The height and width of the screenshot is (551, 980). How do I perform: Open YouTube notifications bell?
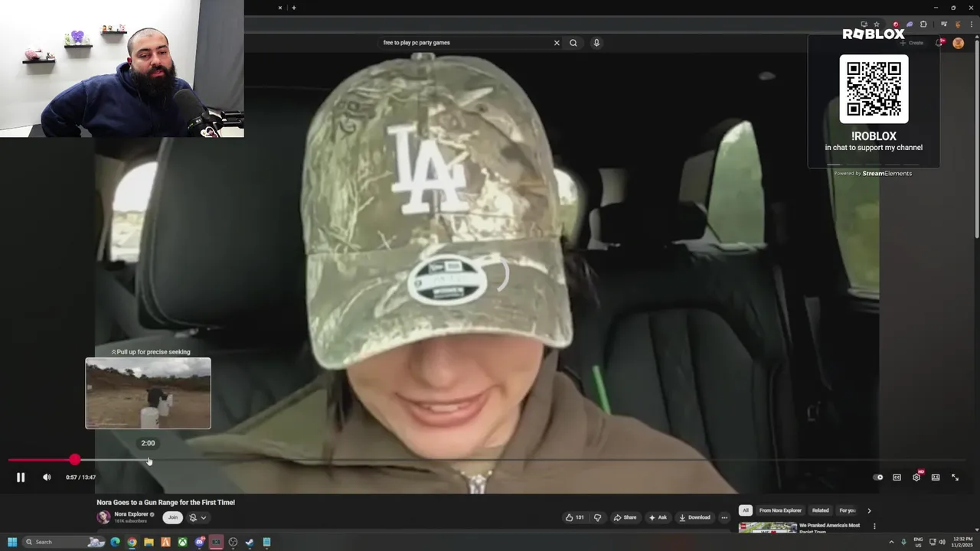coord(939,43)
